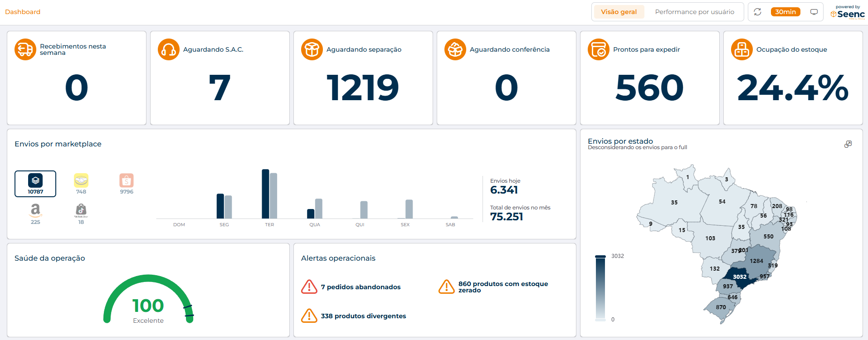Click the checked package icon for Prontos para expedir
Viewport: 868px width, 340px height.
(x=599, y=49)
